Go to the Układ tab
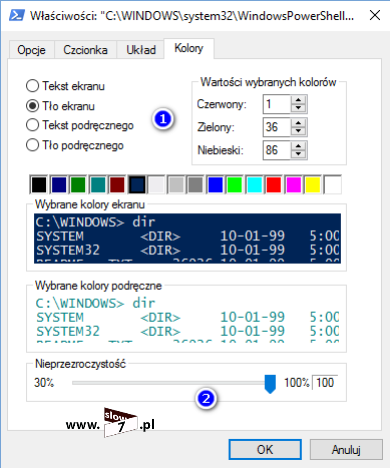 point(141,50)
